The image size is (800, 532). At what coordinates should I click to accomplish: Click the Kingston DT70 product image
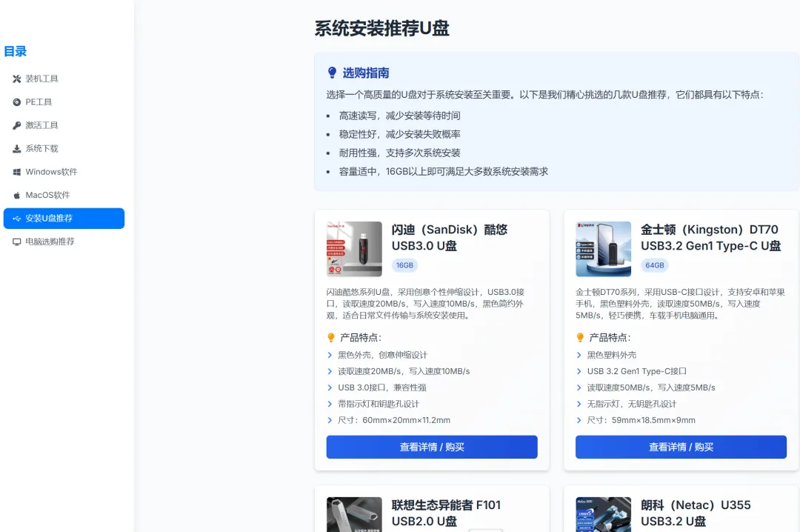pos(603,249)
